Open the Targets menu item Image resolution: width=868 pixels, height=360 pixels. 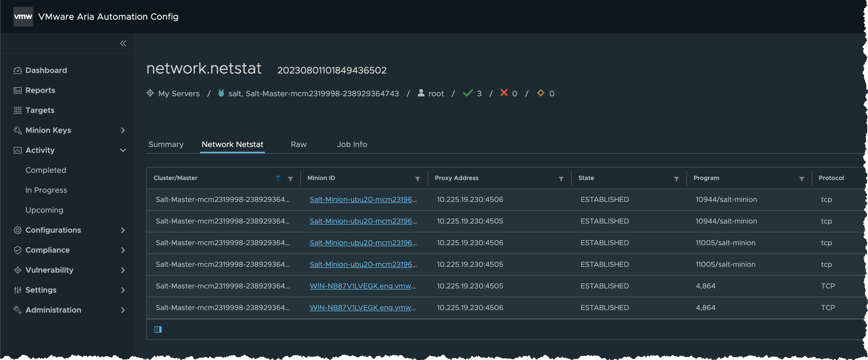(40, 110)
